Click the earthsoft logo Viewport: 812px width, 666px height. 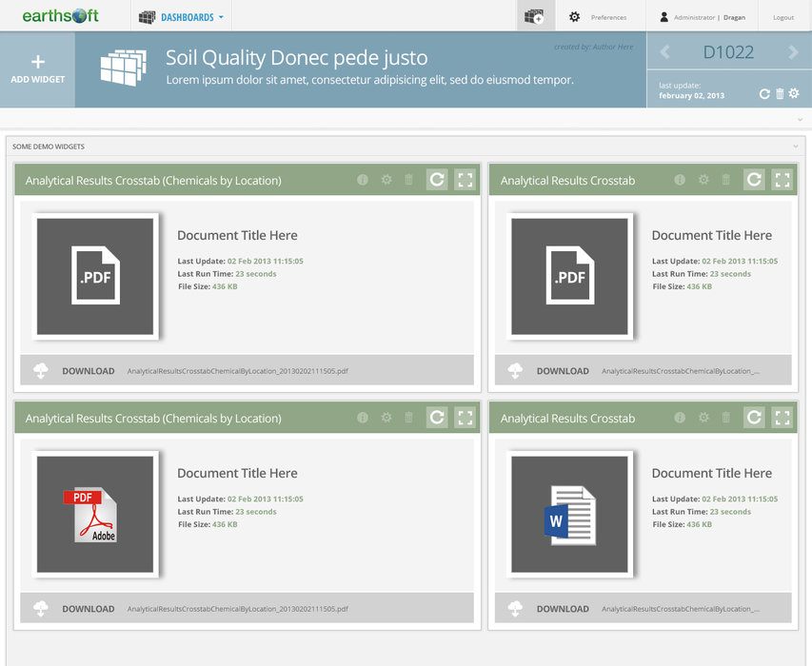[x=60, y=16]
